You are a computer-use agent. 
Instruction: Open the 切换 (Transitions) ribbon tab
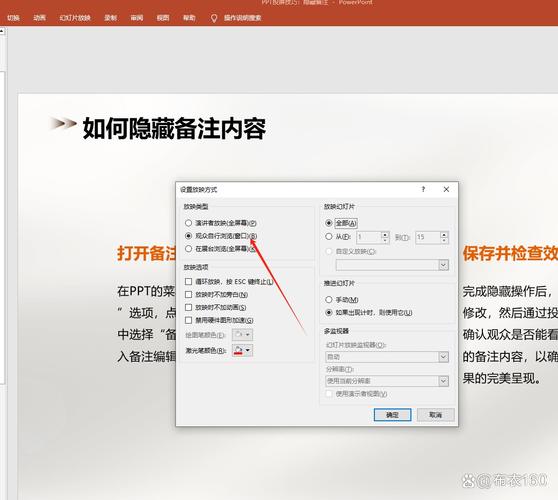point(13,18)
